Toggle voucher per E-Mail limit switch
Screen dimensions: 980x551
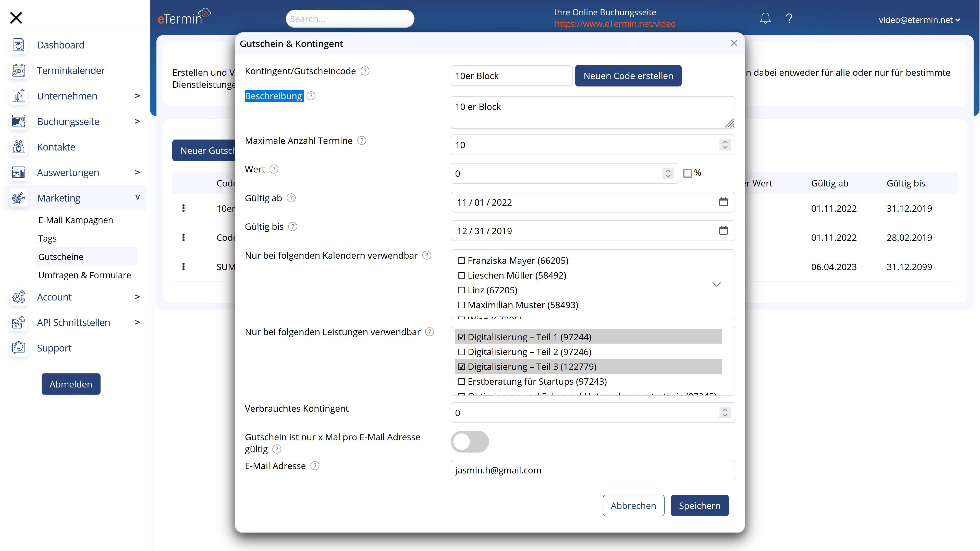click(470, 442)
